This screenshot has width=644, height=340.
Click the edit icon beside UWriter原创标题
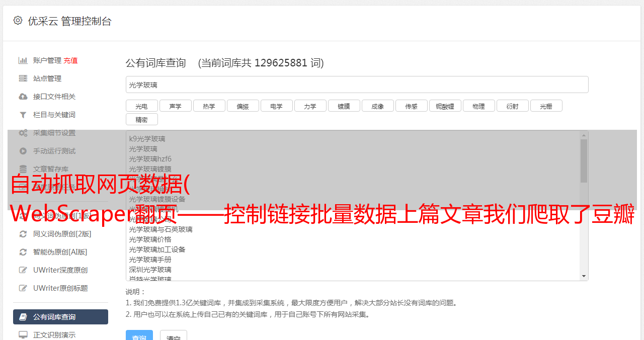click(23, 288)
